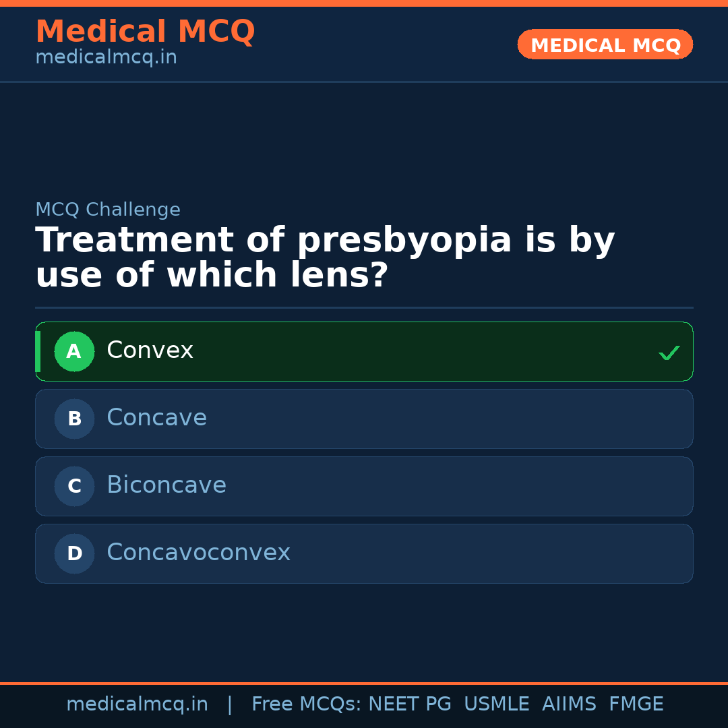
Task: Click the FMGE footer text
Action: (636, 704)
